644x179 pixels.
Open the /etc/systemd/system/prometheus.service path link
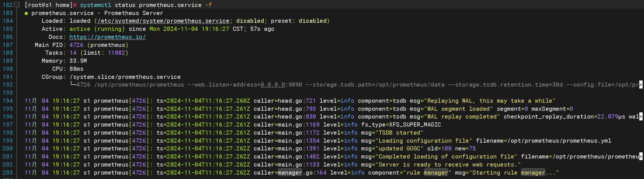(x=163, y=21)
